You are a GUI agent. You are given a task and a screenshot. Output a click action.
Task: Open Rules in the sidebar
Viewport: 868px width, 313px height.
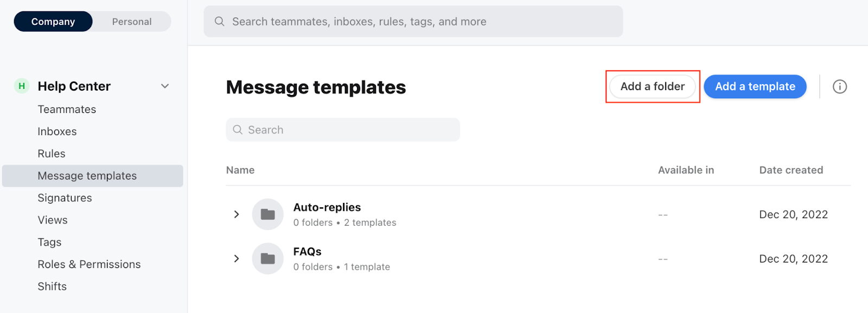[52, 154]
